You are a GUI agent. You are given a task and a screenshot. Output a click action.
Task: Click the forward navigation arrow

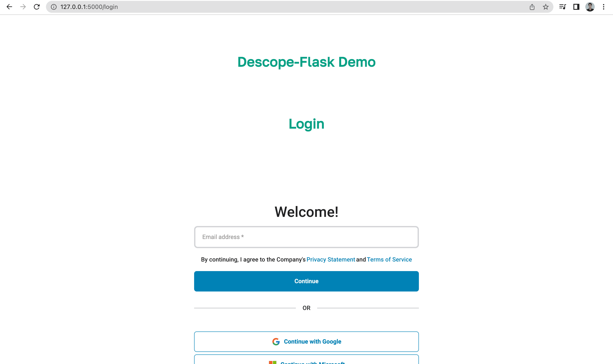(23, 7)
